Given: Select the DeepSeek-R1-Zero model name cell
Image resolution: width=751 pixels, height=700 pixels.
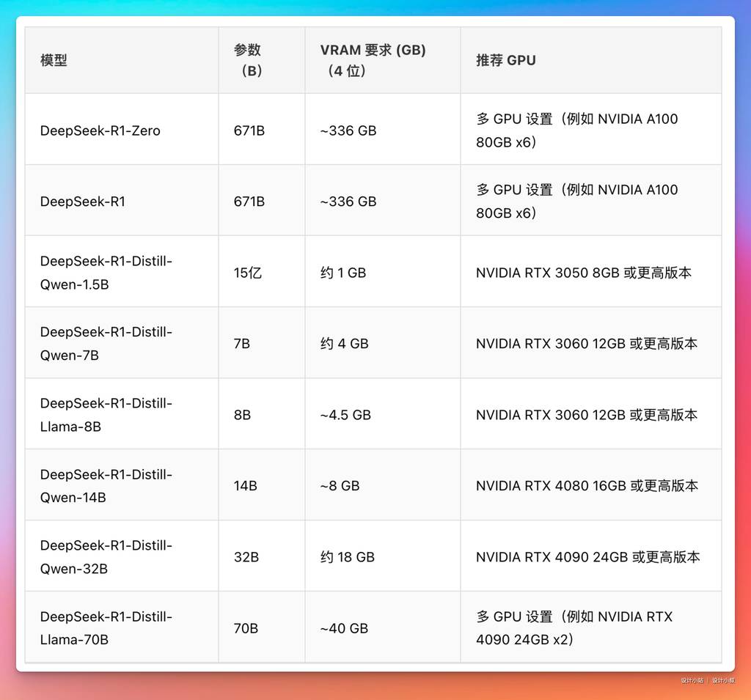Looking at the screenshot, I should [x=100, y=130].
